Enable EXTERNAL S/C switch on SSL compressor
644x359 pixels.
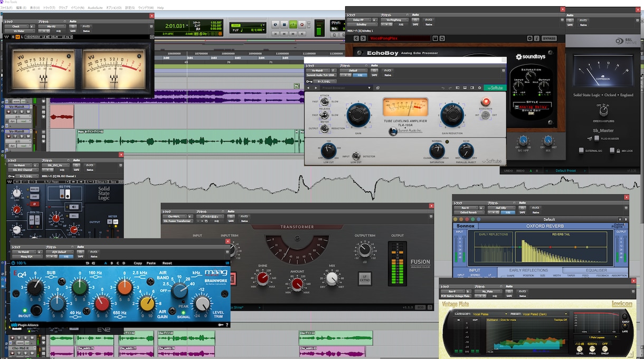coord(581,150)
